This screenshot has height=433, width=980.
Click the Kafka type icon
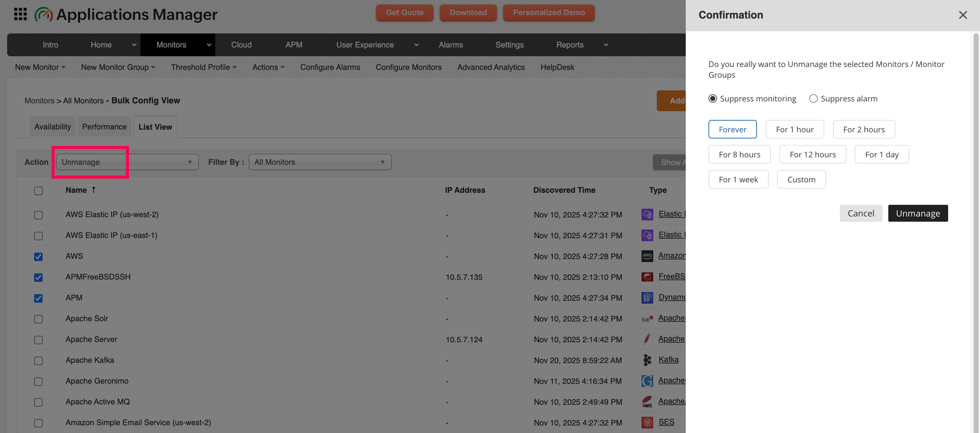tap(647, 360)
